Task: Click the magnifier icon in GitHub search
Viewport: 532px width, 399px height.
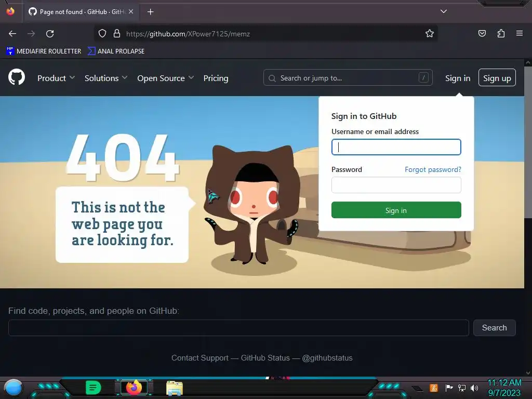Action: click(x=272, y=78)
